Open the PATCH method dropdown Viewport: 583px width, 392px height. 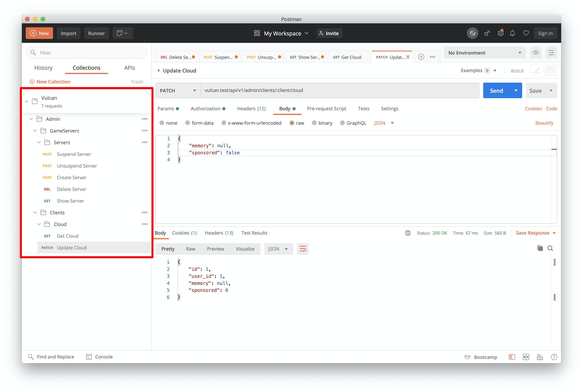click(178, 91)
